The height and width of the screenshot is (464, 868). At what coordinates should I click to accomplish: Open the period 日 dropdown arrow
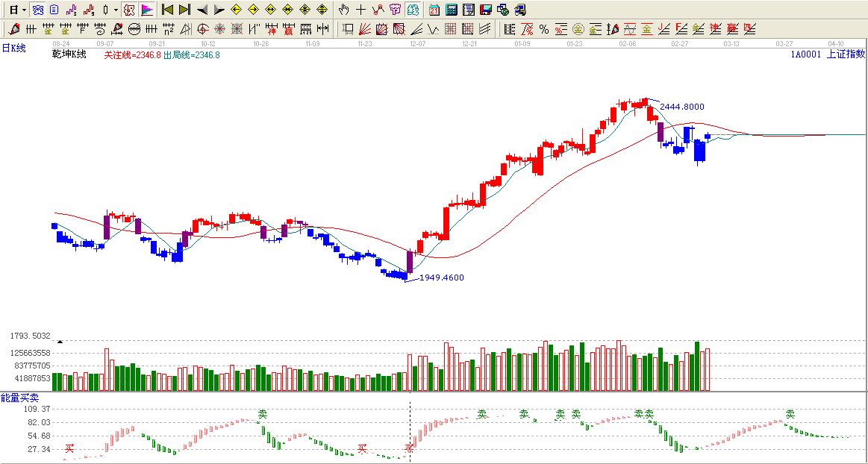tap(24, 10)
